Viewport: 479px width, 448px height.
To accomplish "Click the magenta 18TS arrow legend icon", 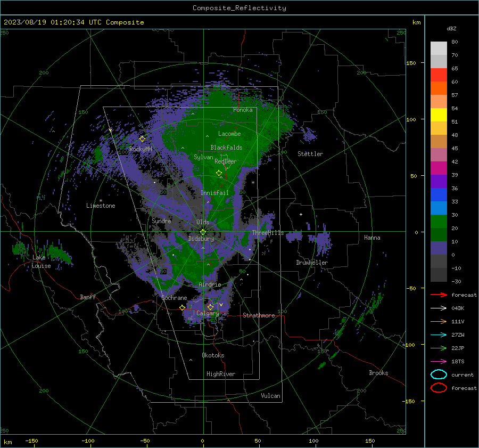I will point(439,362).
